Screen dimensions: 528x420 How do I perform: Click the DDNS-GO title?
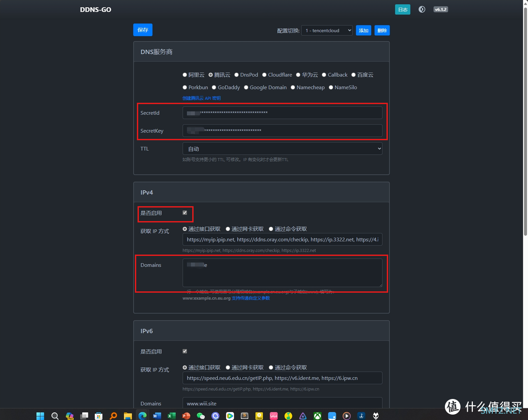pyautogui.click(x=96, y=10)
